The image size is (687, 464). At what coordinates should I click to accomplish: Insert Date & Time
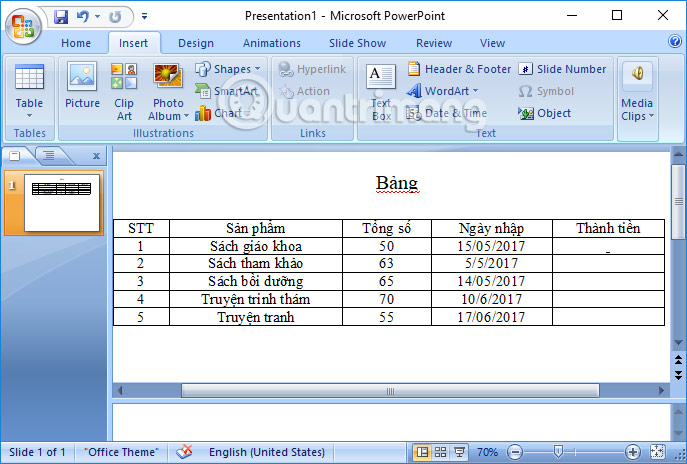[x=446, y=113]
